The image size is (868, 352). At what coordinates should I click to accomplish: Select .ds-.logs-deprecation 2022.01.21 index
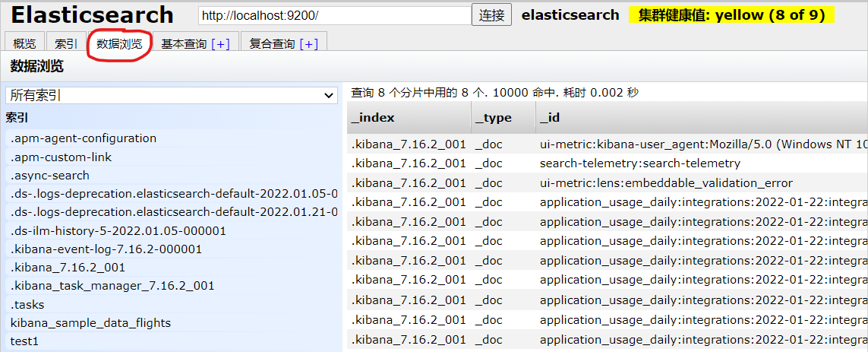[172, 212]
